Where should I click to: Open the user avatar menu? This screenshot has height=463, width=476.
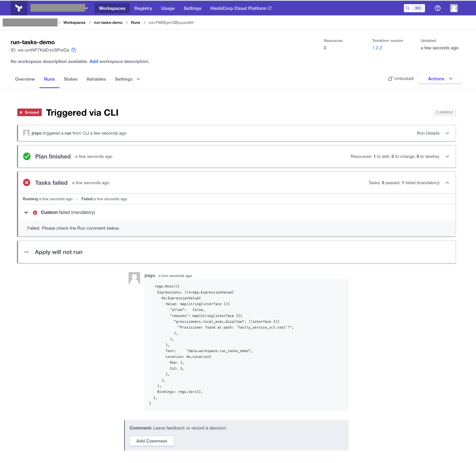pos(454,8)
